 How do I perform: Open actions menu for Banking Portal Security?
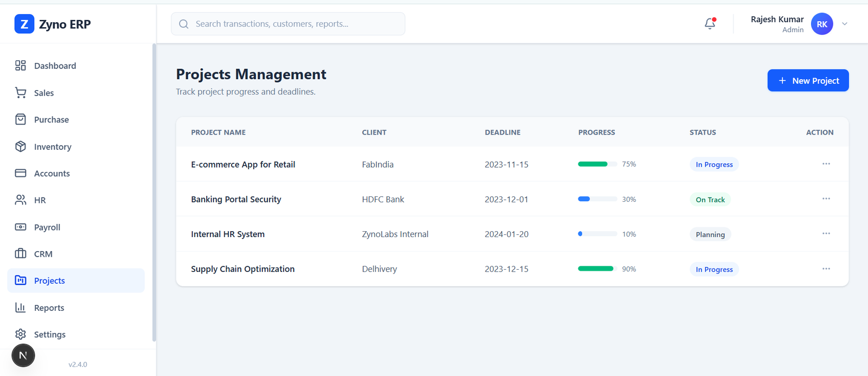click(x=826, y=199)
